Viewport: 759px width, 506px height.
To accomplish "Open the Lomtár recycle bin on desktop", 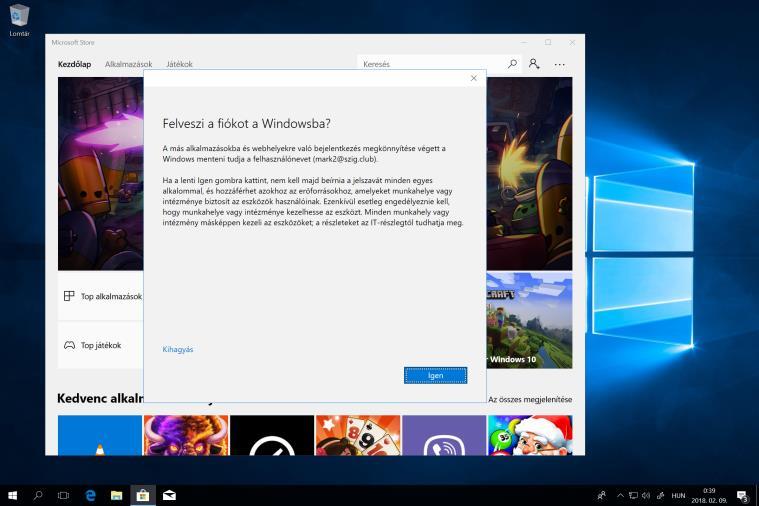I will 19,20.
